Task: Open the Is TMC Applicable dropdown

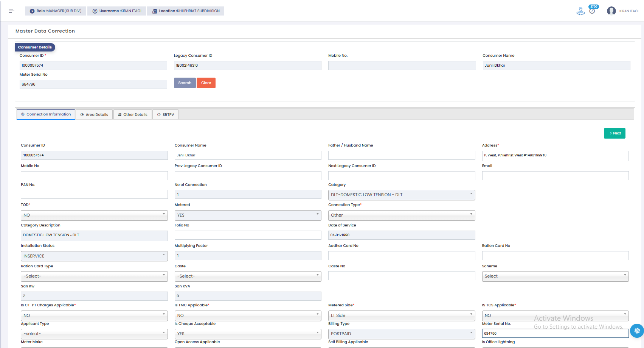Action: [x=248, y=315]
